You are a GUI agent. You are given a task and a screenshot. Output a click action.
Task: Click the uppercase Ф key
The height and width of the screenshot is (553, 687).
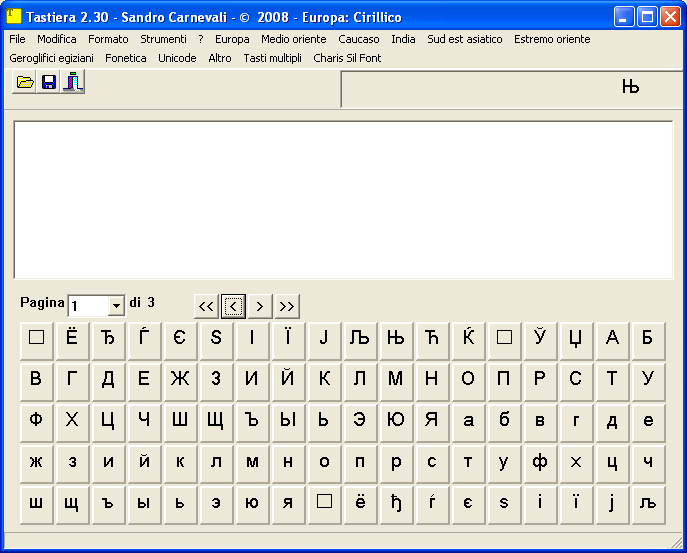coord(36,423)
